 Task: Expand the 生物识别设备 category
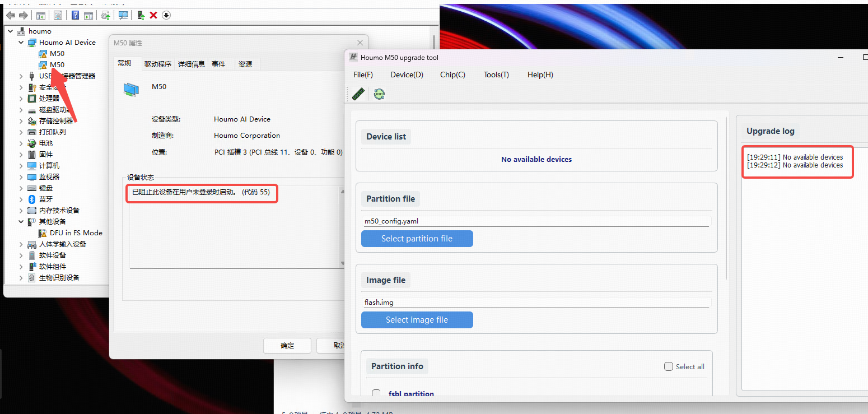click(21, 277)
